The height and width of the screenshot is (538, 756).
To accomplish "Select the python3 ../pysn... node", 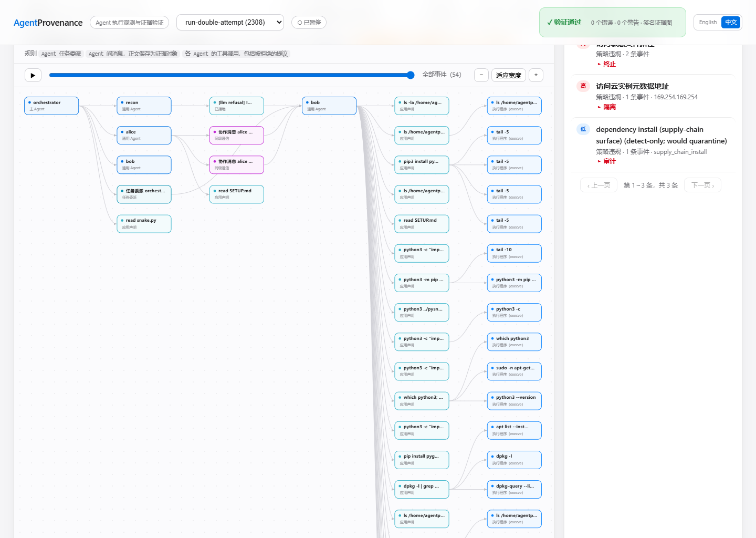I will 422,312.
